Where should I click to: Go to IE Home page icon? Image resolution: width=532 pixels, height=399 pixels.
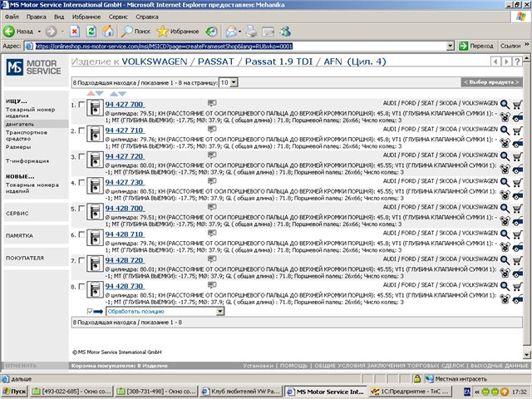pyautogui.click(x=108, y=32)
